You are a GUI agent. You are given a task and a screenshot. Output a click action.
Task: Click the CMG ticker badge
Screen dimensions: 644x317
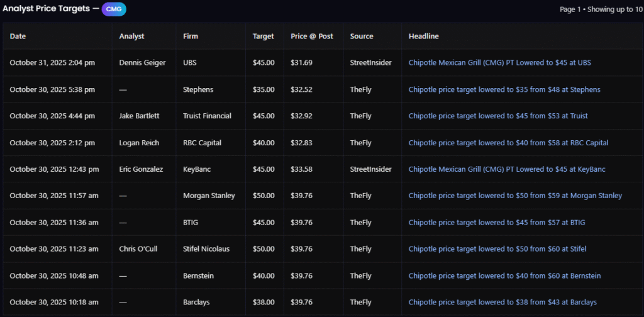pos(114,9)
